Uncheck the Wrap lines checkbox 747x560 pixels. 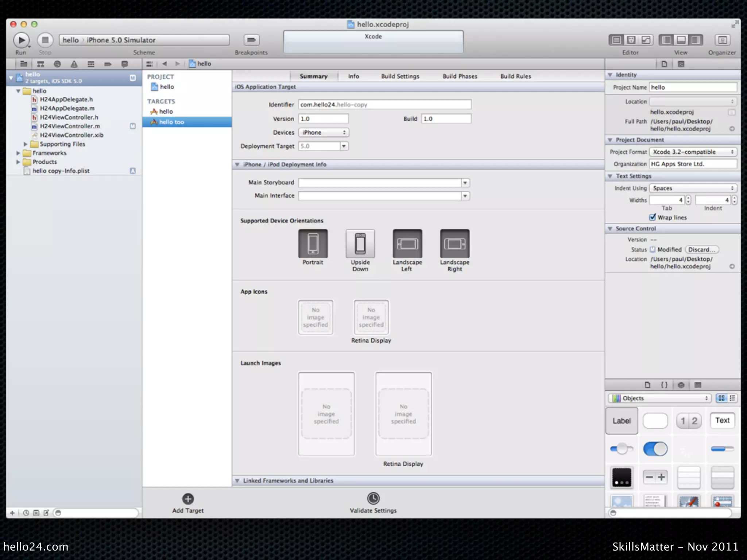pos(653,217)
